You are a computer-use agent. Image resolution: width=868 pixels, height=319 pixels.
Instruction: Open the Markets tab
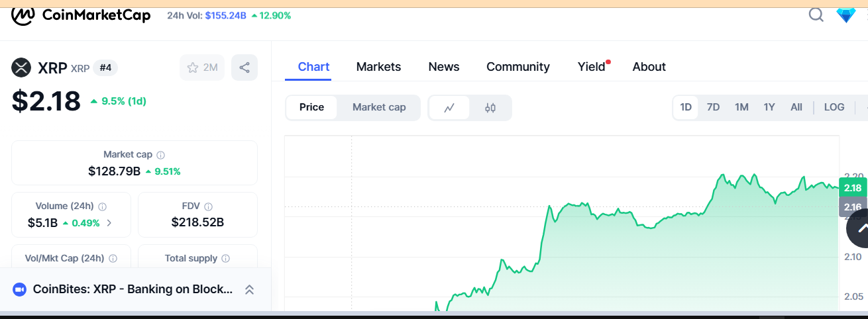(378, 67)
